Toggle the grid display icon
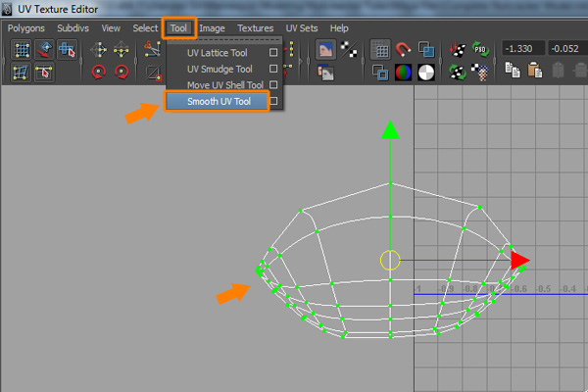The height and width of the screenshot is (392, 588). pyautogui.click(x=380, y=50)
